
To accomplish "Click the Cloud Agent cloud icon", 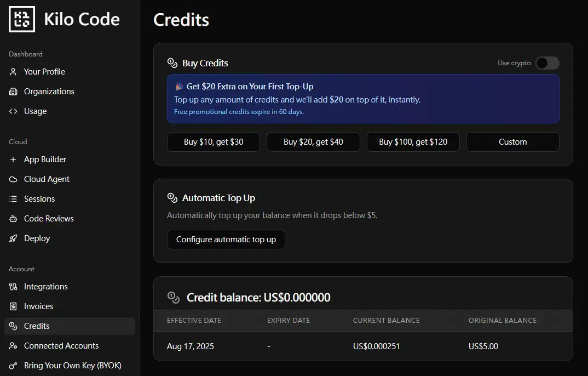I will click(14, 179).
